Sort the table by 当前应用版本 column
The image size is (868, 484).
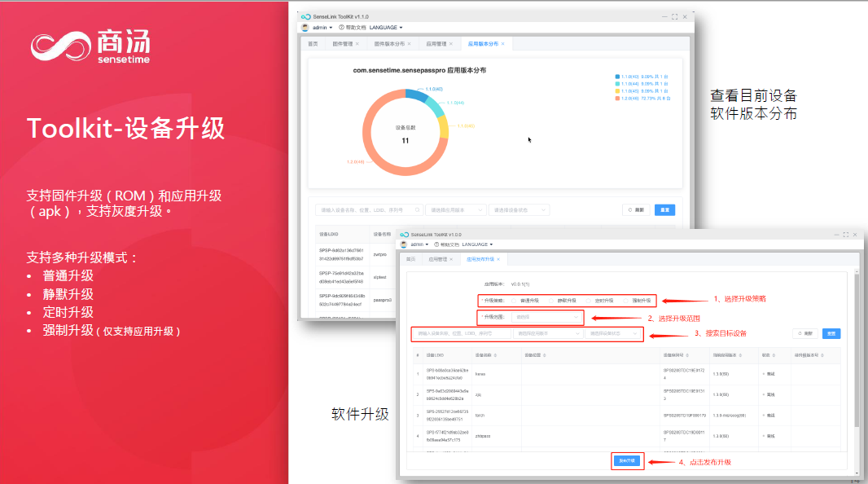tap(740, 355)
